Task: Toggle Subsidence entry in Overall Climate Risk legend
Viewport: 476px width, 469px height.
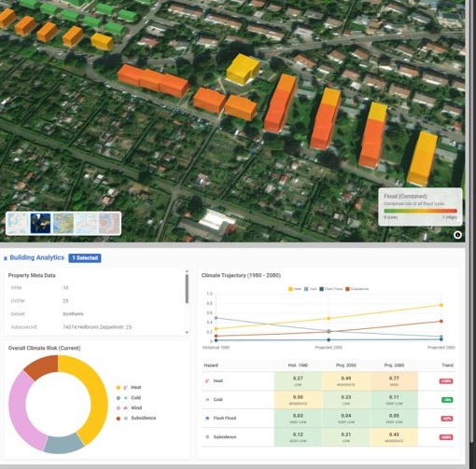Action: (135, 418)
